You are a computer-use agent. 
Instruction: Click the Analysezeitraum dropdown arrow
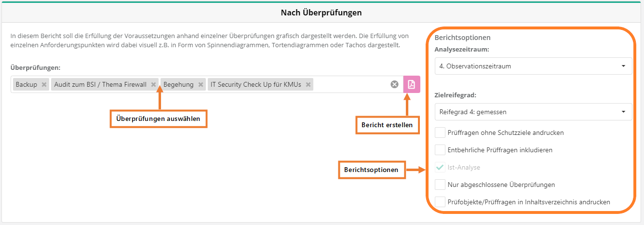(623, 66)
